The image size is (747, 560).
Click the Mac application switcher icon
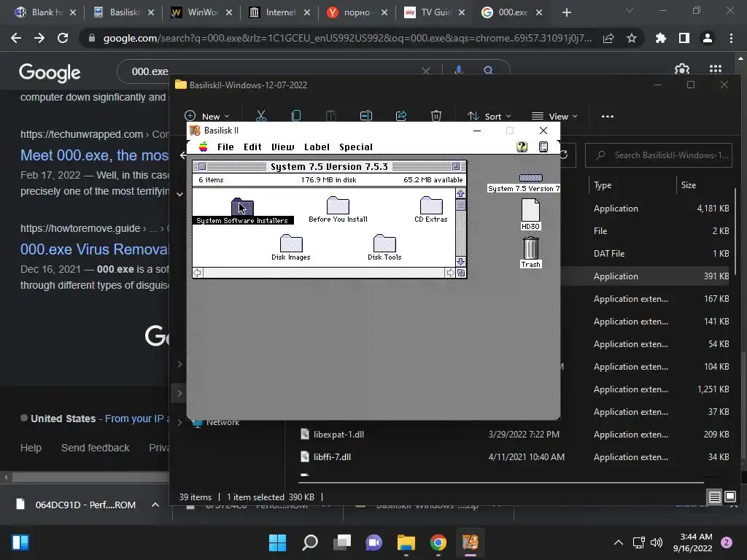[x=543, y=147]
